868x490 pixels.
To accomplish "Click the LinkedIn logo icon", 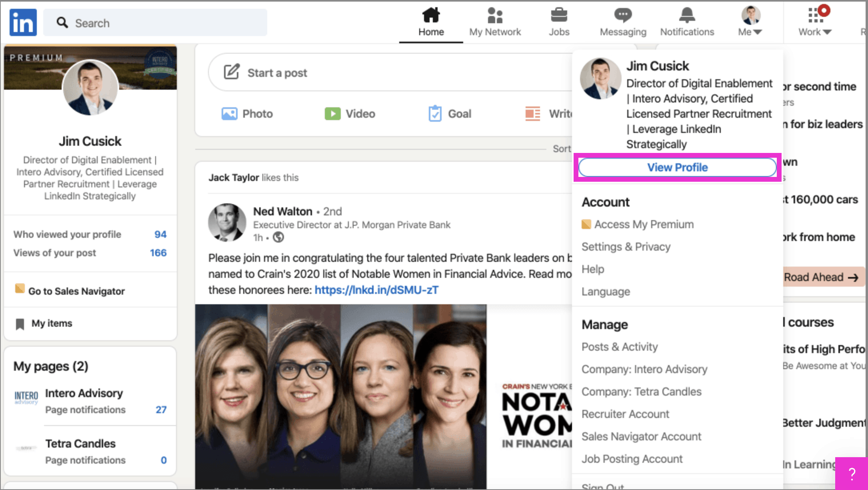I will click(x=23, y=23).
